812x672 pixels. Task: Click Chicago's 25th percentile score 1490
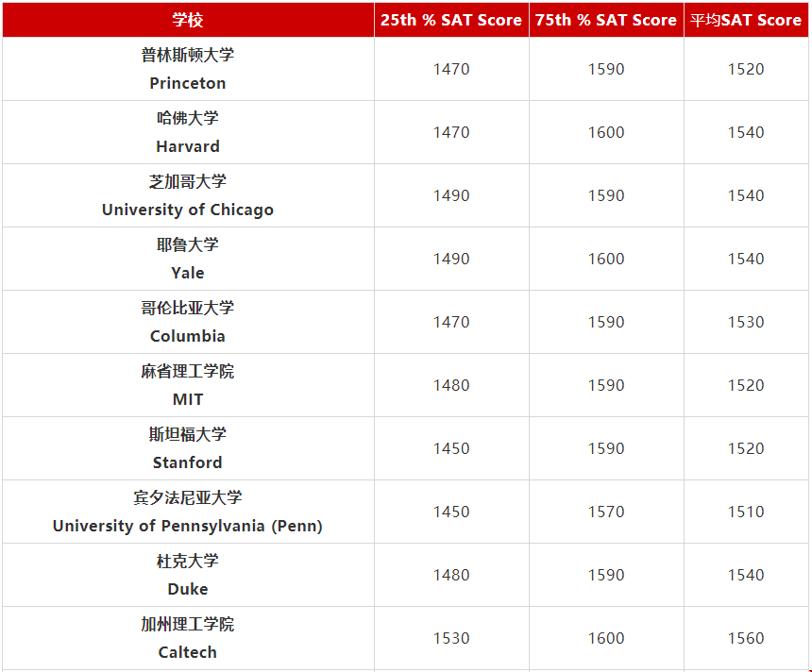(451, 195)
